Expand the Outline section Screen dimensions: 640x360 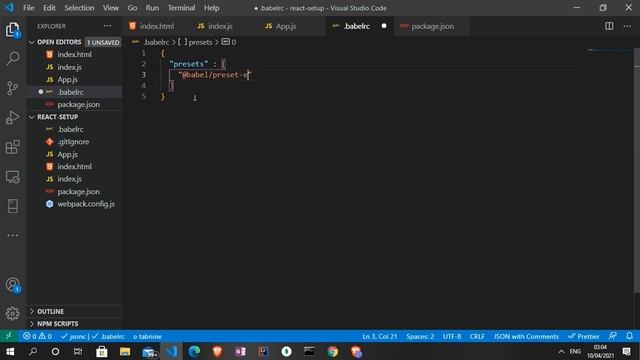32,311
